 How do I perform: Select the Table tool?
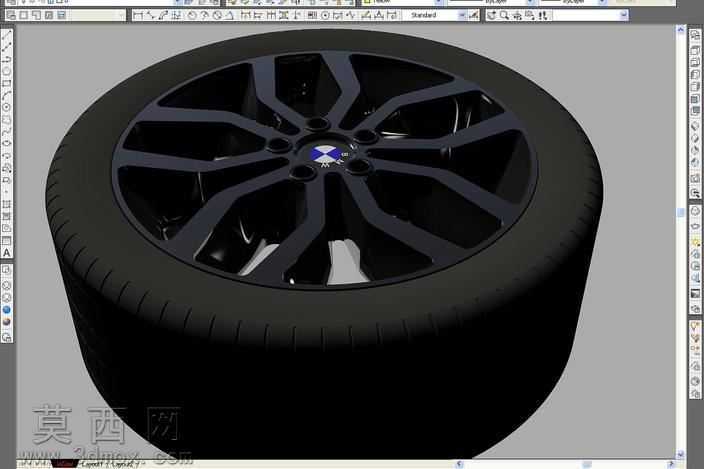6,241
